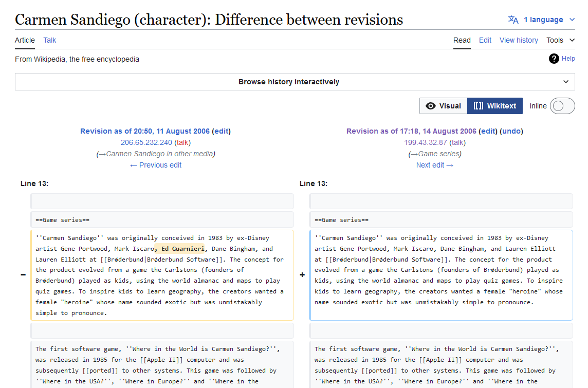Select the Read tab
Viewport: 588px width, 388px height.
[462, 40]
